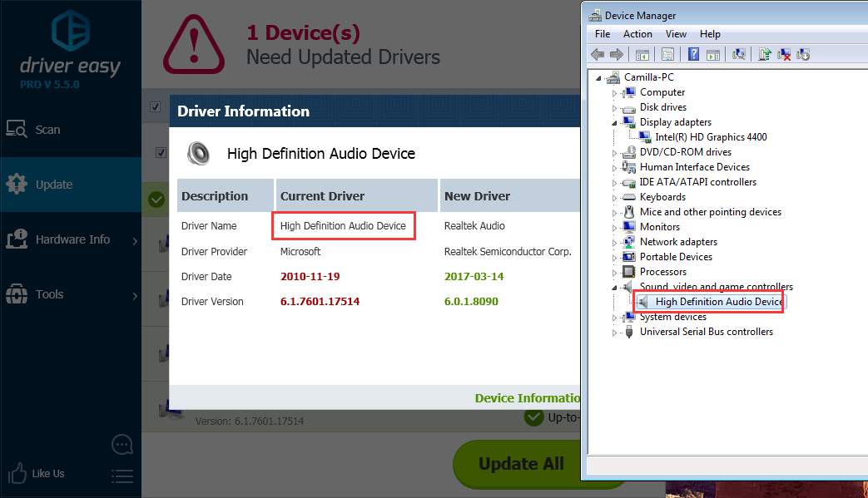This screenshot has height=498, width=868.
Task: Open the Help menu in Device Manager
Action: [x=710, y=34]
